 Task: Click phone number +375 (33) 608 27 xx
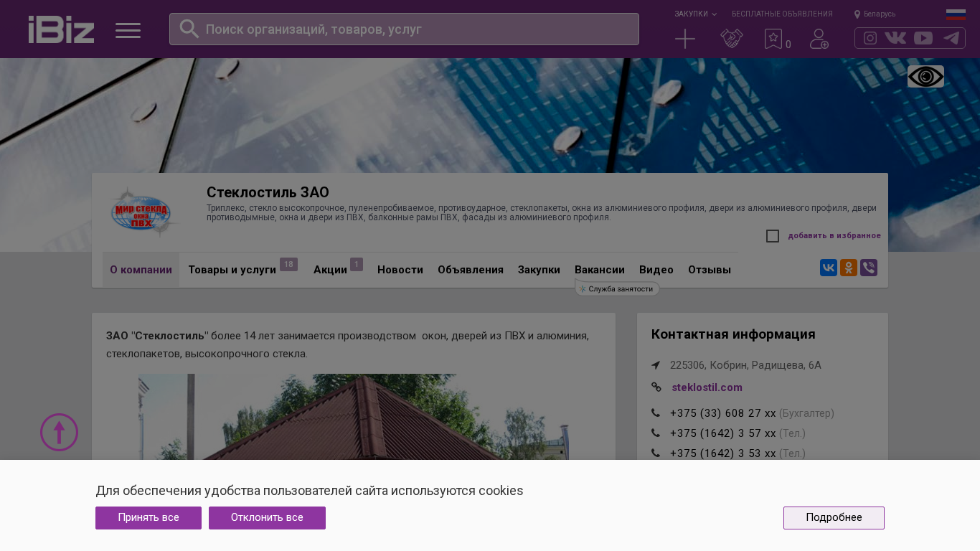coord(723,413)
